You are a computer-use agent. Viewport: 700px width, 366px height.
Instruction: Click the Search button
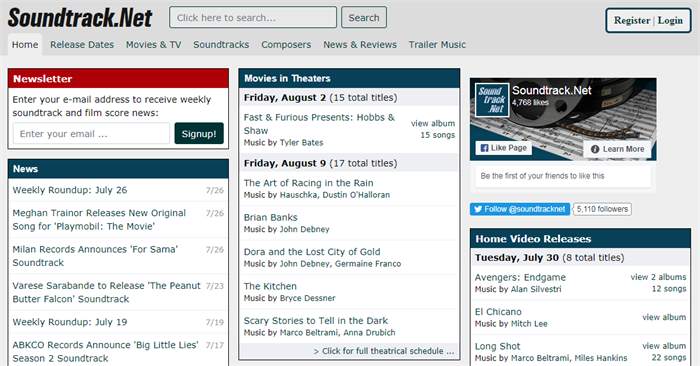(364, 17)
